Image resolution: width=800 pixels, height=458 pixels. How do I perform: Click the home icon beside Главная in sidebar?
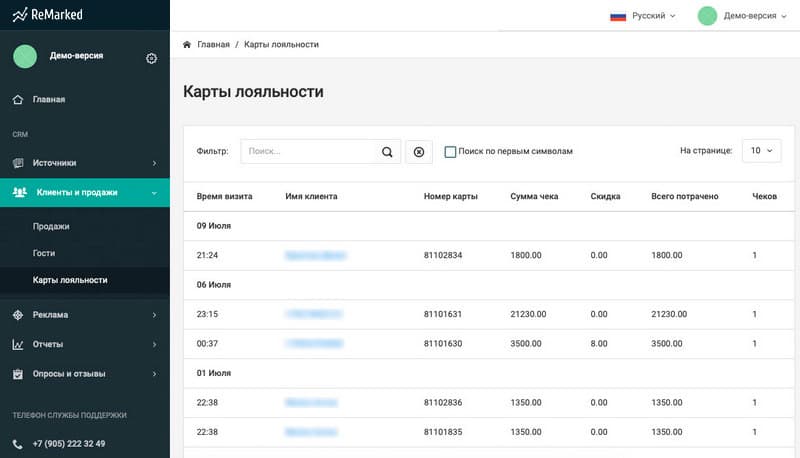click(x=18, y=99)
